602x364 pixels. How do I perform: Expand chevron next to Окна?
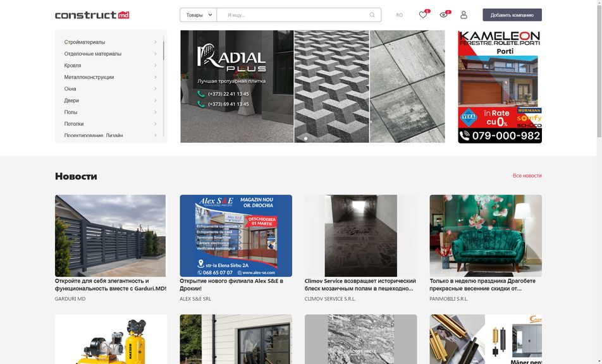pos(156,88)
